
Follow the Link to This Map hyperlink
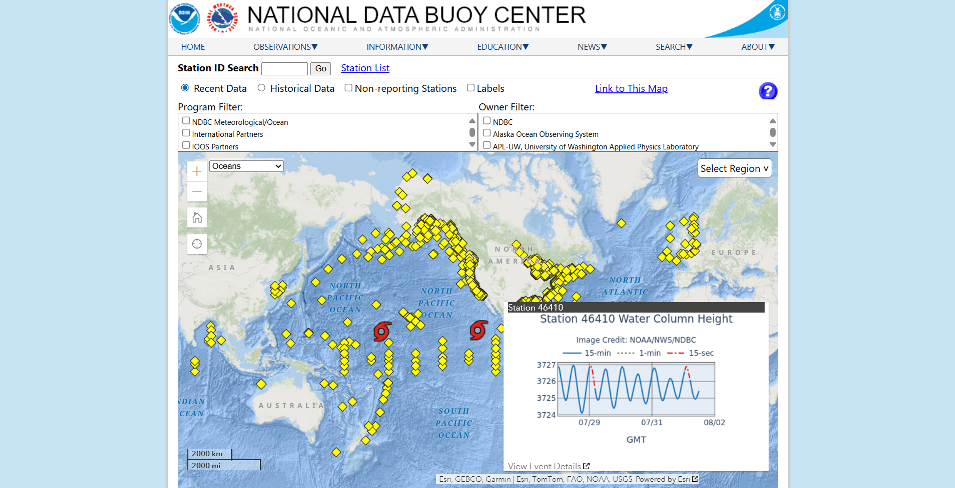point(631,88)
